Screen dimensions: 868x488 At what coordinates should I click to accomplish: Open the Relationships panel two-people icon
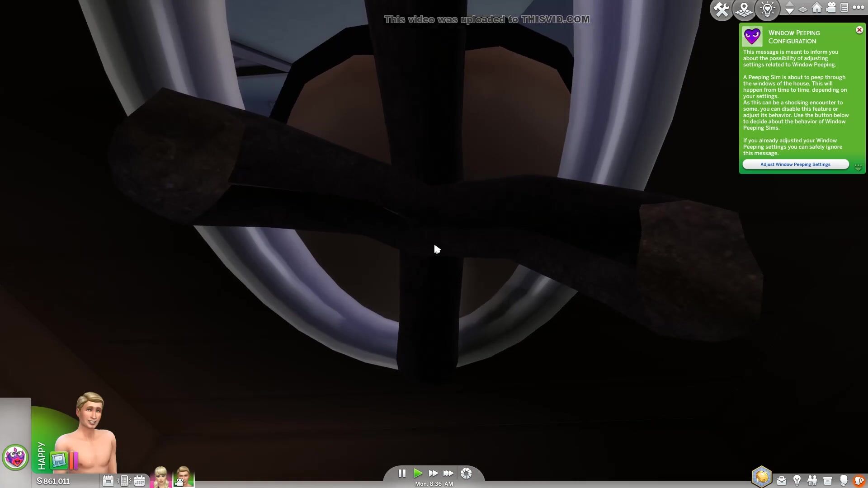click(812, 480)
